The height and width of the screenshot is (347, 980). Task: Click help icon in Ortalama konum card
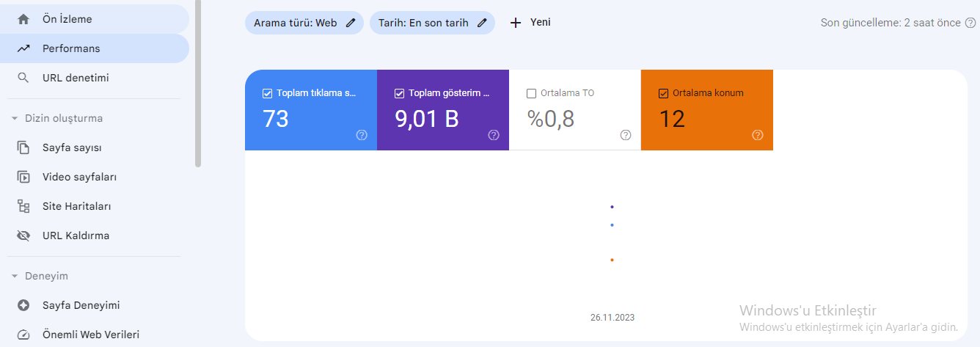click(758, 135)
